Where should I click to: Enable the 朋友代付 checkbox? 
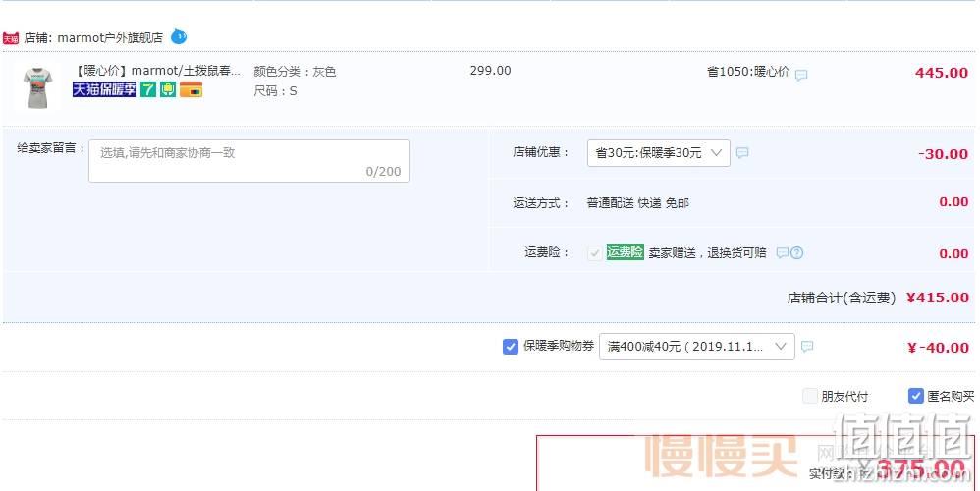[x=810, y=396]
